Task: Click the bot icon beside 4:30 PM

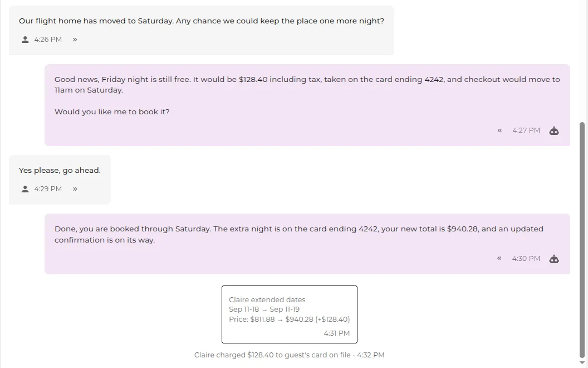Action: (x=554, y=259)
